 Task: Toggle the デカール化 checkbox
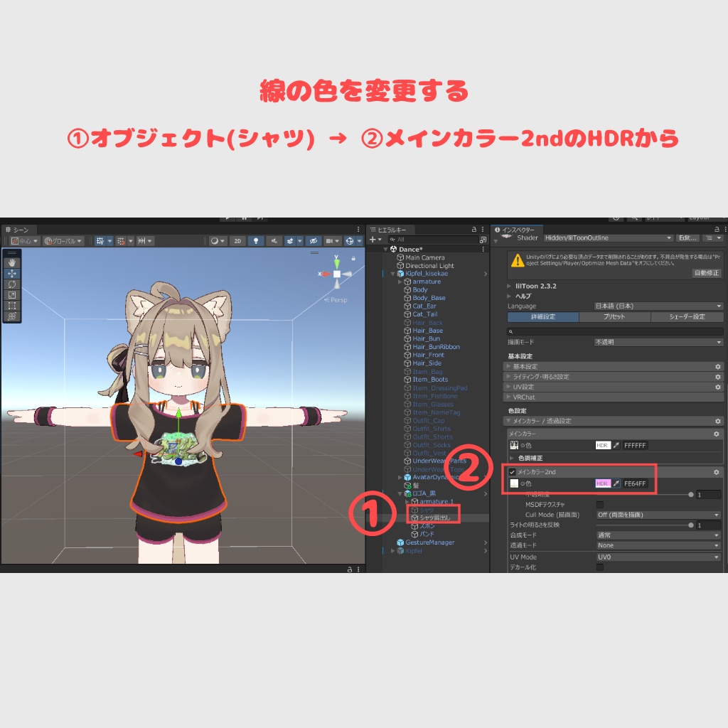[x=599, y=568]
